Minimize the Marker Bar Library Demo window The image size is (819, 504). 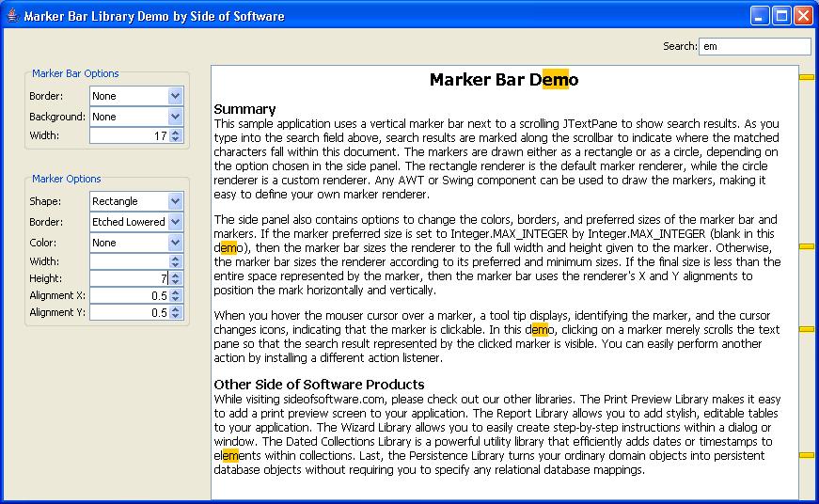[x=760, y=16]
